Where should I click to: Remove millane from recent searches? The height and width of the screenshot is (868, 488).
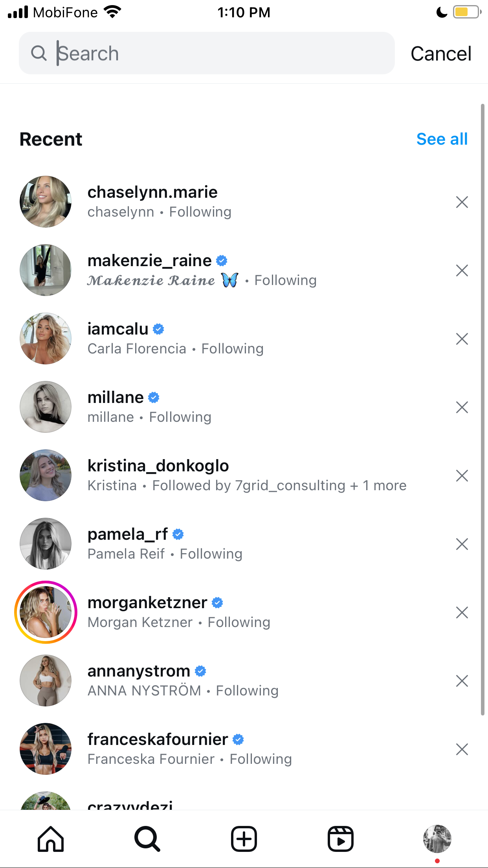coord(462,407)
